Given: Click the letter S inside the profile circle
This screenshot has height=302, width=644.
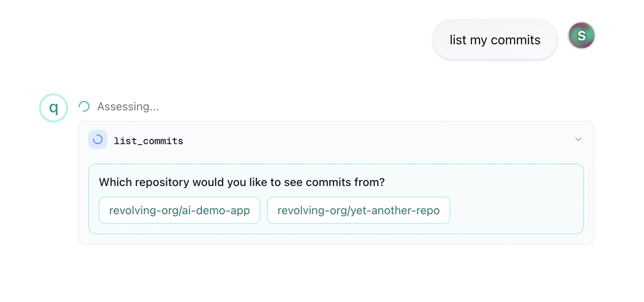Looking at the screenshot, I should [582, 36].
